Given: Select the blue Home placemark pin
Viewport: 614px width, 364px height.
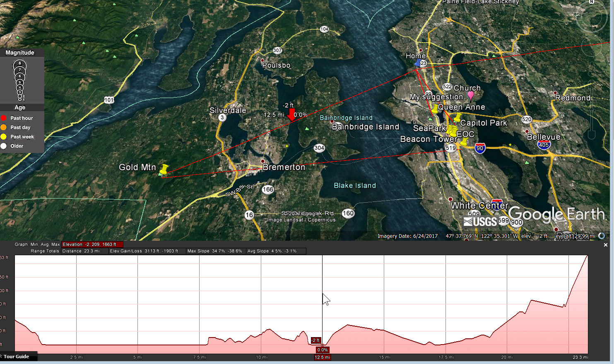Looking at the screenshot, I should 418,63.
